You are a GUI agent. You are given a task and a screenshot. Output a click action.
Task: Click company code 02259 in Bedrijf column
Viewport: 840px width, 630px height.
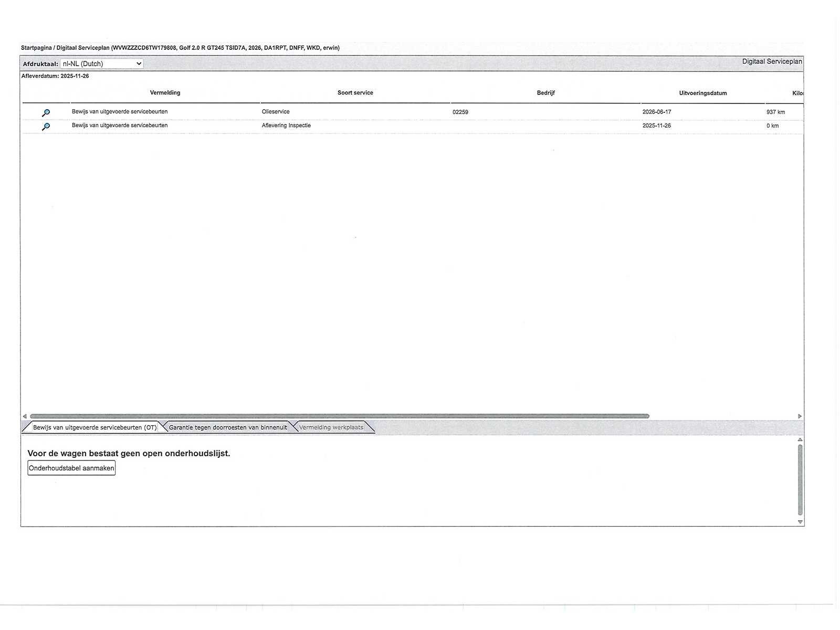[460, 112]
